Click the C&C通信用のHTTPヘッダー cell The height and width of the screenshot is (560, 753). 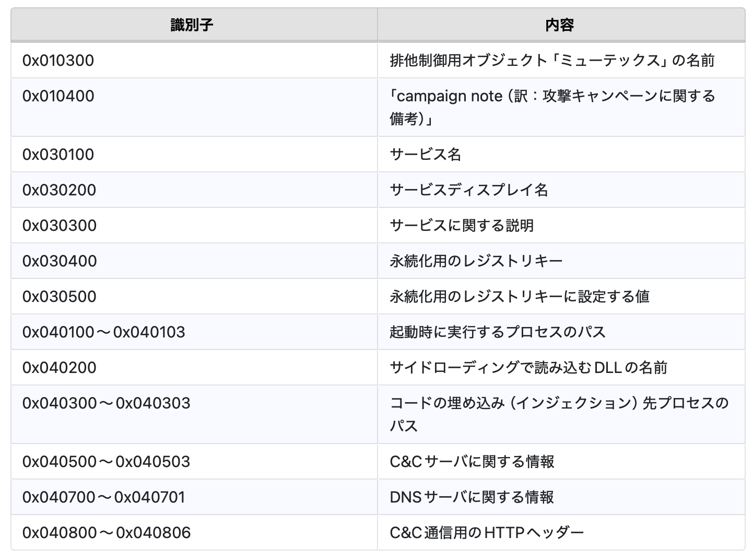pyautogui.click(x=487, y=533)
